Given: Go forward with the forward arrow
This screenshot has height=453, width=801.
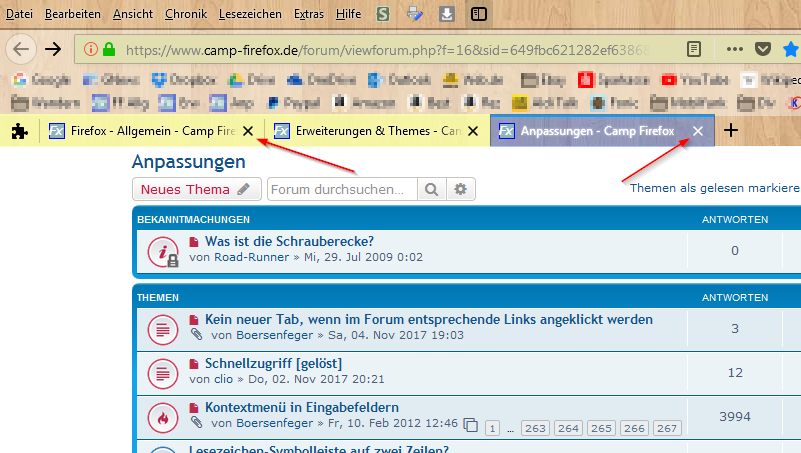Looking at the screenshot, I should pyautogui.click(x=53, y=50).
